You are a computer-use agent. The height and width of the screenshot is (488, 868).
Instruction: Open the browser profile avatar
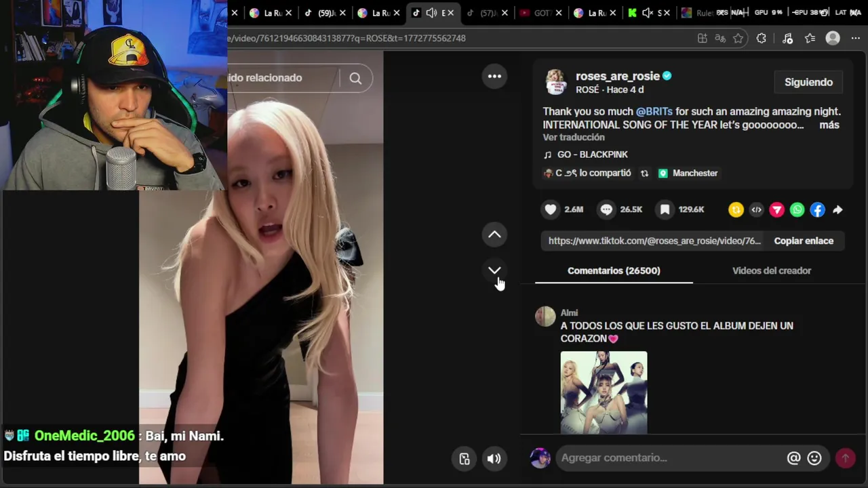click(x=833, y=38)
